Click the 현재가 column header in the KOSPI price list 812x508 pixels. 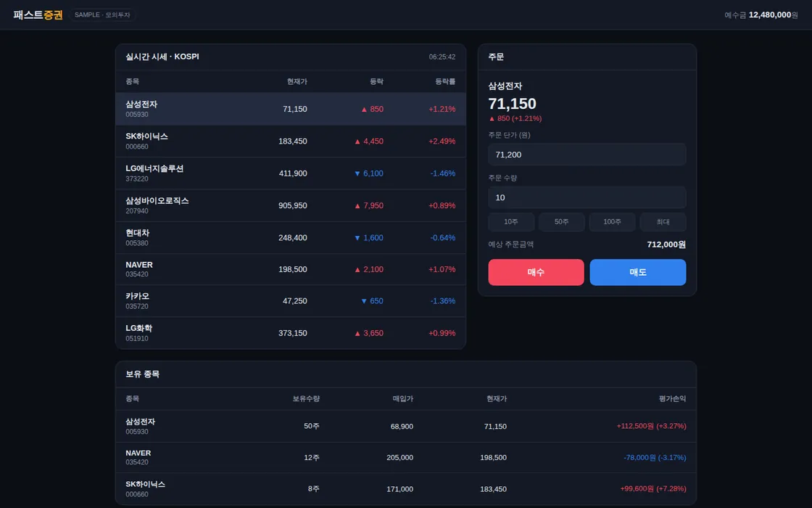pos(297,81)
